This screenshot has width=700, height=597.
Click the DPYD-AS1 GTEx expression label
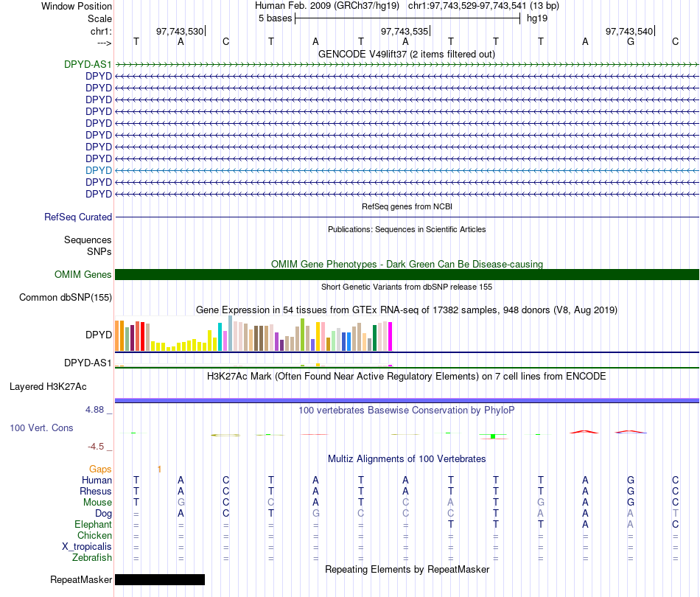pyautogui.click(x=88, y=363)
